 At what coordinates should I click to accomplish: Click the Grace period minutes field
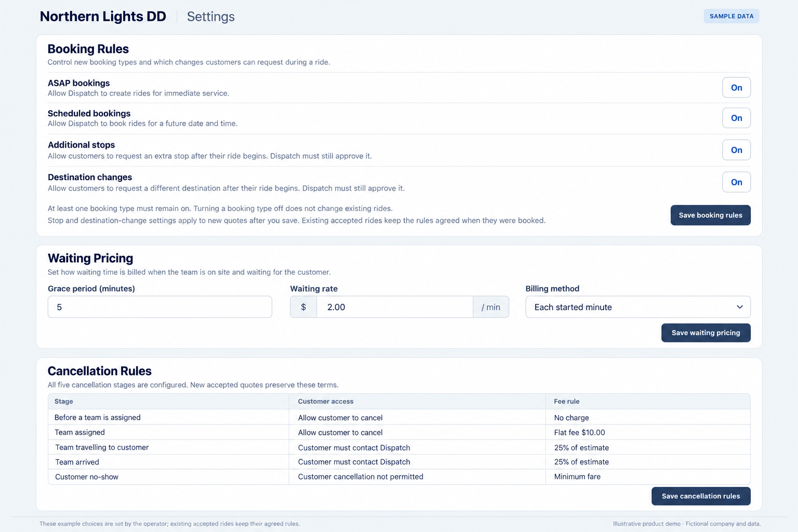[x=160, y=307]
